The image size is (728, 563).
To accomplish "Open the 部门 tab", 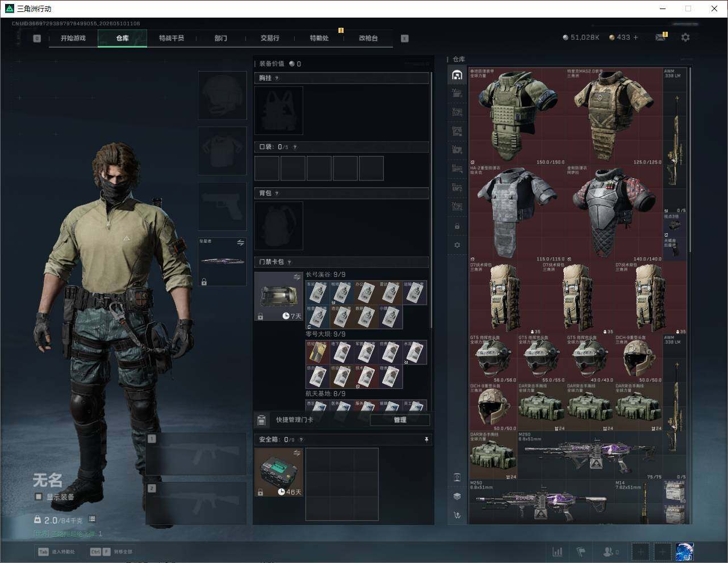I will coord(221,38).
